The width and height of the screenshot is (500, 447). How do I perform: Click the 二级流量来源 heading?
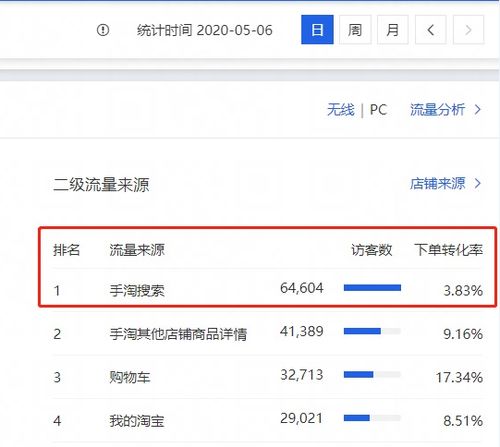coord(101,185)
